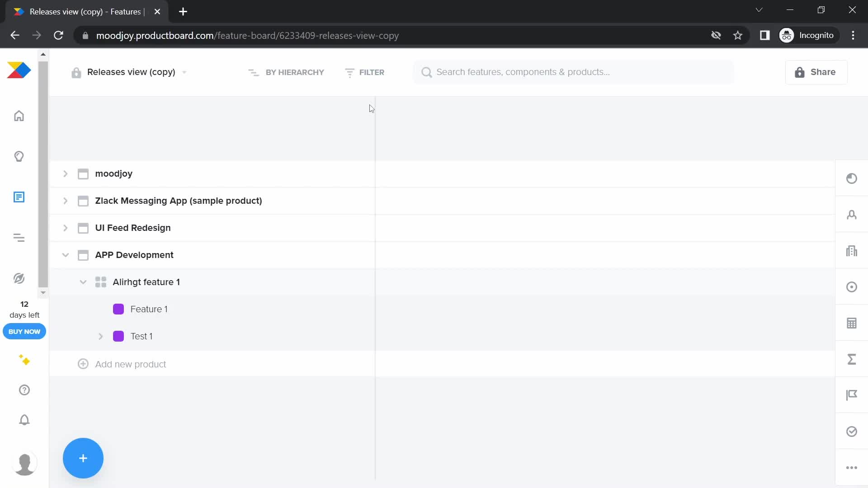Image resolution: width=868 pixels, height=488 pixels.
Task: Click the BUY NOW button
Action: (24, 331)
